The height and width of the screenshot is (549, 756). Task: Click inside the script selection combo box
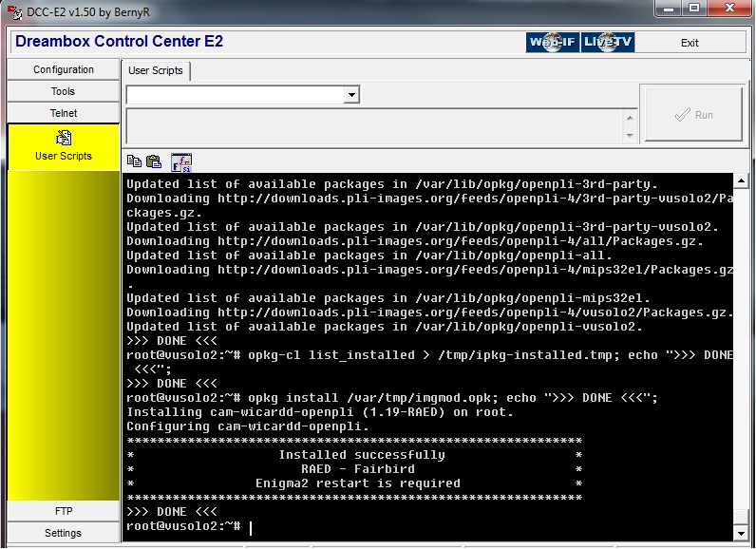[236, 94]
